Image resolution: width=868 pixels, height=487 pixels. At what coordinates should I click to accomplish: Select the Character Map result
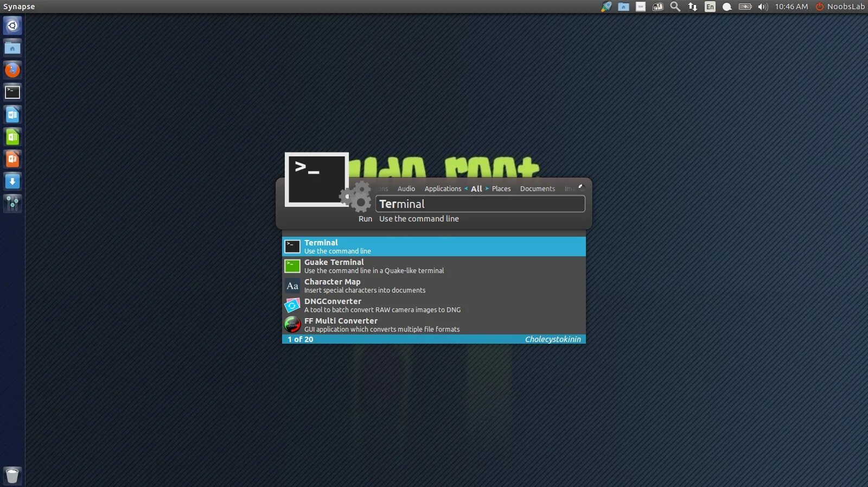pyautogui.click(x=434, y=286)
